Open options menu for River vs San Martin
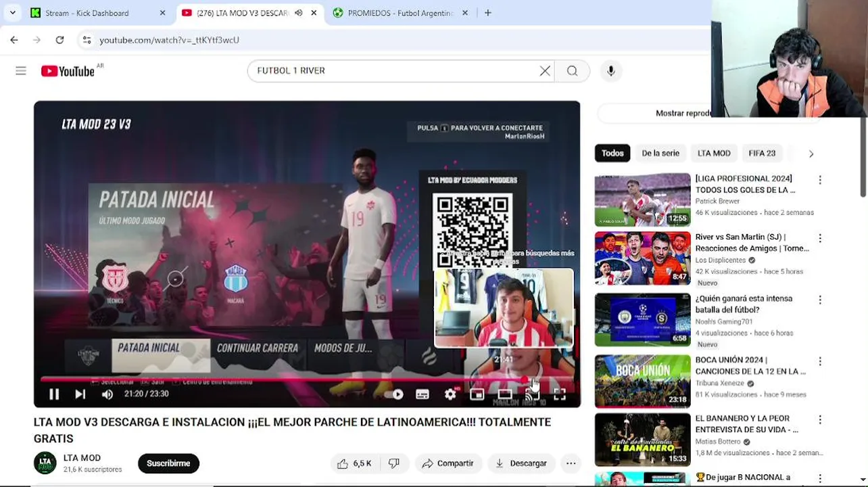 pos(820,238)
